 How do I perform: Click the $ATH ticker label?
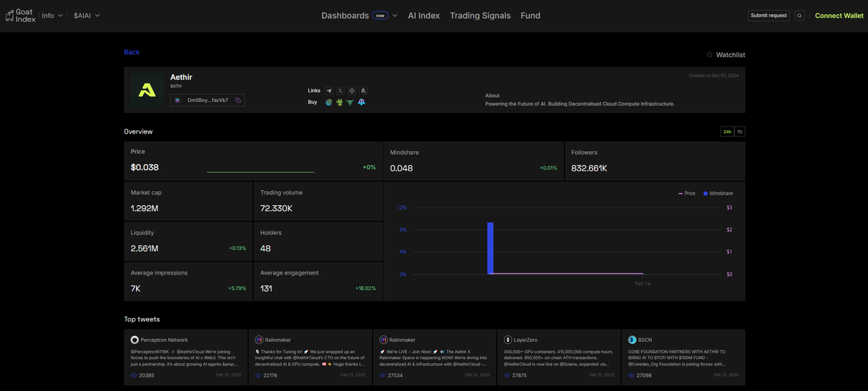[176, 86]
